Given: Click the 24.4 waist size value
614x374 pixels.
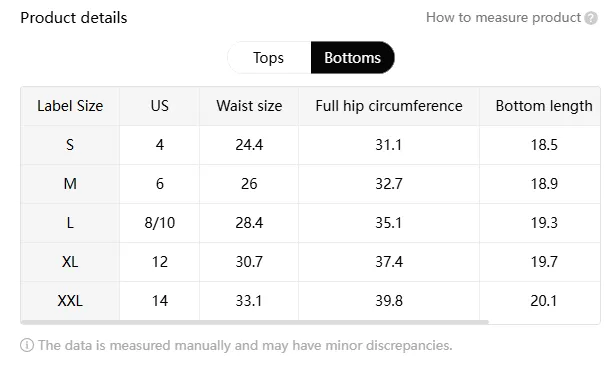Looking at the screenshot, I should (x=249, y=145).
